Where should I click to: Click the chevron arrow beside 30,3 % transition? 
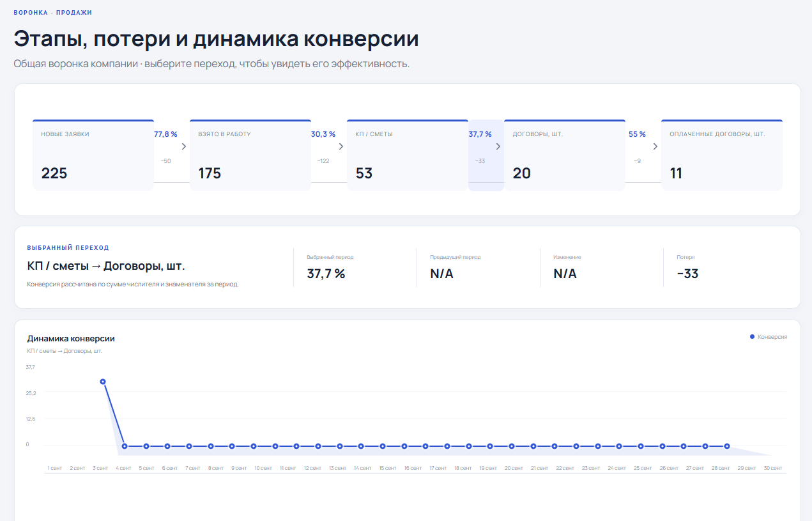tap(341, 146)
